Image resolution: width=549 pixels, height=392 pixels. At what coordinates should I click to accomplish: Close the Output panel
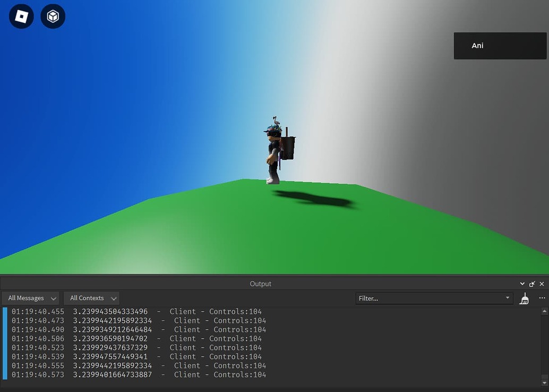click(x=542, y=284)
